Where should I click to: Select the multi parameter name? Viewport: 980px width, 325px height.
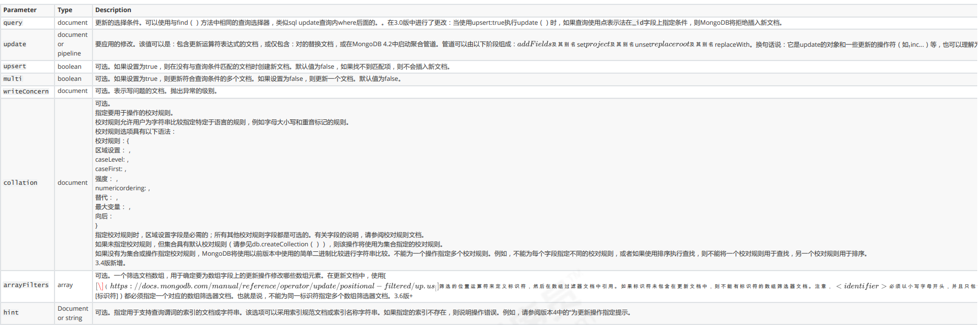pyautogui.click(x=13, y=79)
